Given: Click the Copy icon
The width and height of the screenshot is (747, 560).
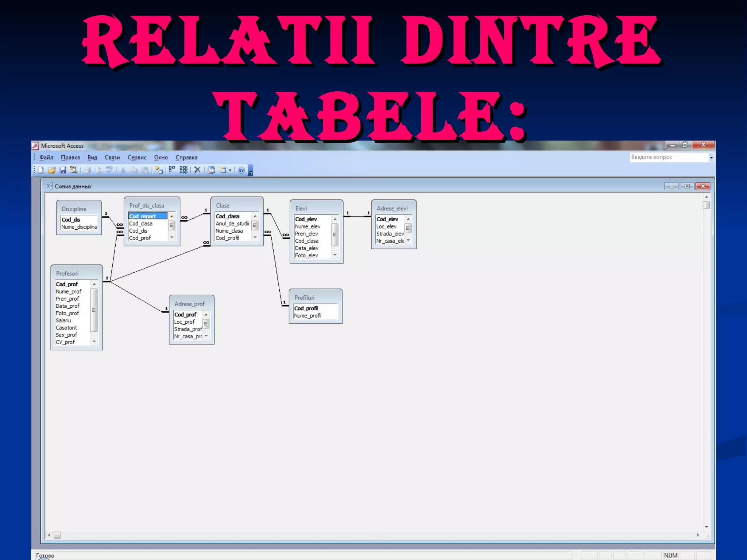Looking at the screenshot, I should (134, 170).
